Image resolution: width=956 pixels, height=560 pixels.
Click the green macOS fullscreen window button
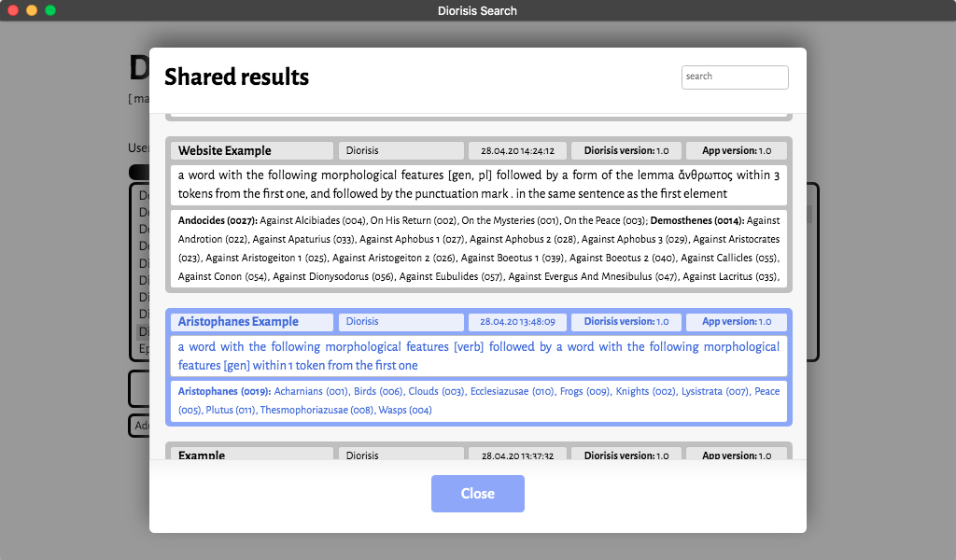(50, 10)
